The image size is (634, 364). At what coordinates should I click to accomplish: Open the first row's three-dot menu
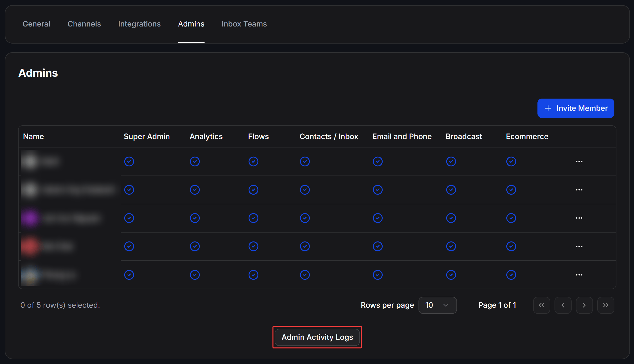click(x=579, y=161)
